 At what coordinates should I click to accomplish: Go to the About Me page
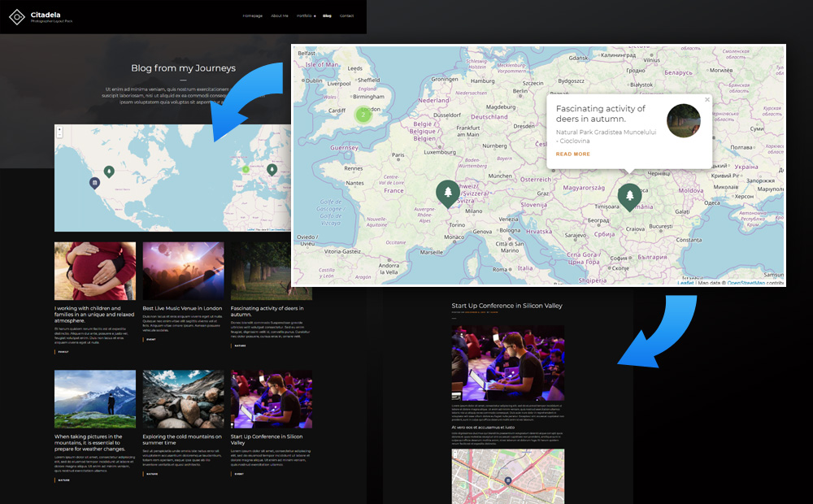tap(279, 15)
